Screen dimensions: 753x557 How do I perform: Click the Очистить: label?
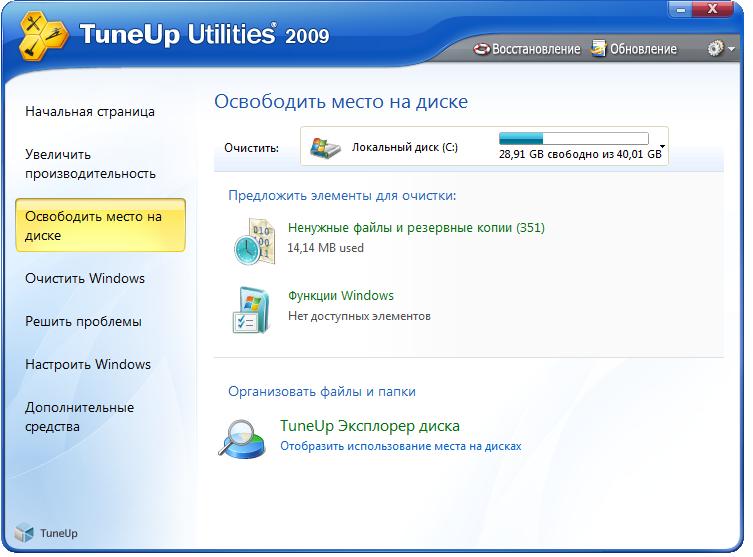pyautogui.click(x=251, y=148)
